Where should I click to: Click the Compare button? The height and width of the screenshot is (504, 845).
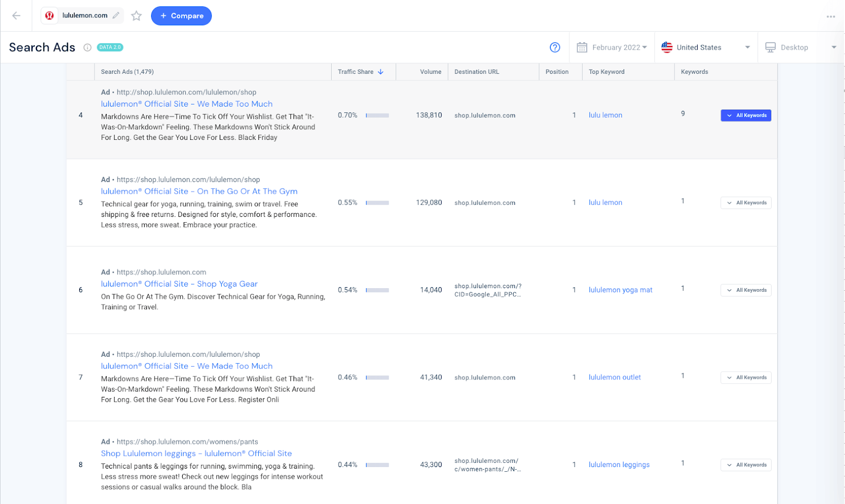181,15
